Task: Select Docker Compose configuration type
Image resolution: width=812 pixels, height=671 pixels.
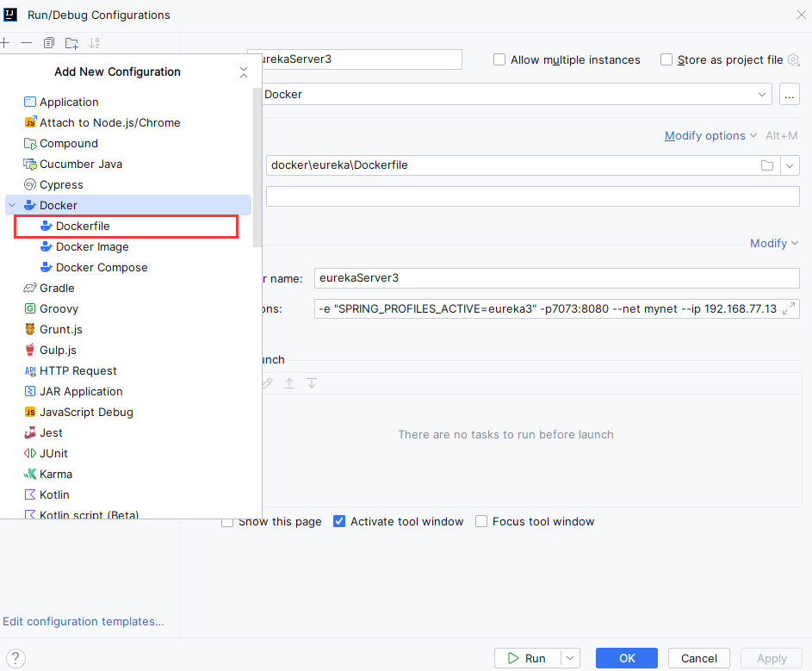Action: [102, 267]
